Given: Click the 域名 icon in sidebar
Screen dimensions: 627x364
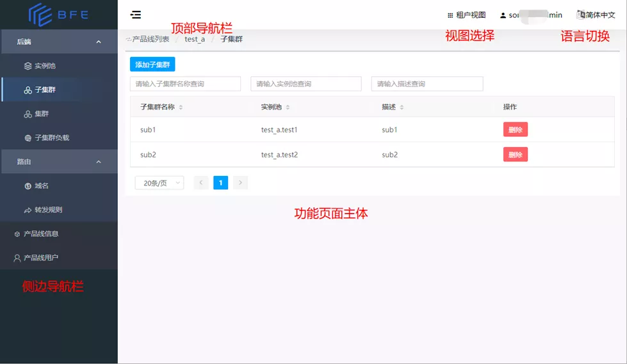Looking at the screenshot, I should 28,186.
